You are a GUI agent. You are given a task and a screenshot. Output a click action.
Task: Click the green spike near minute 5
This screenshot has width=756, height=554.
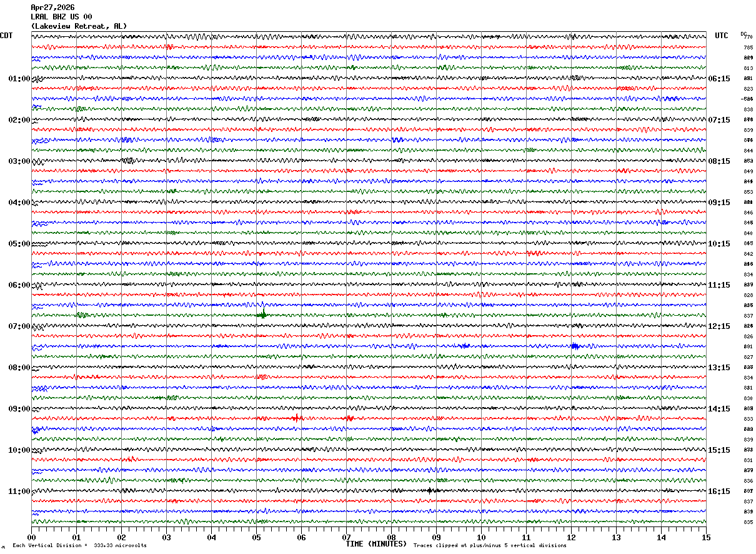(x=263, y=314)
